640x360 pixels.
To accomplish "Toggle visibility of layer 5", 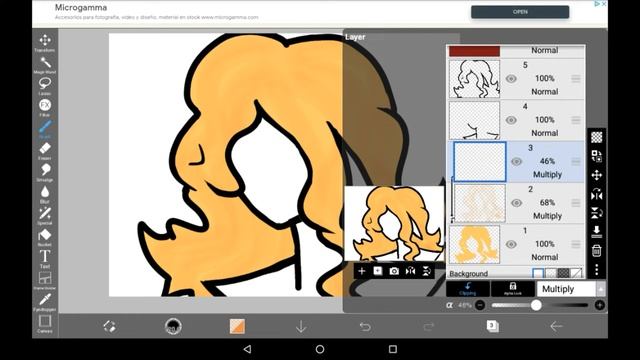I will coord(511,79).
